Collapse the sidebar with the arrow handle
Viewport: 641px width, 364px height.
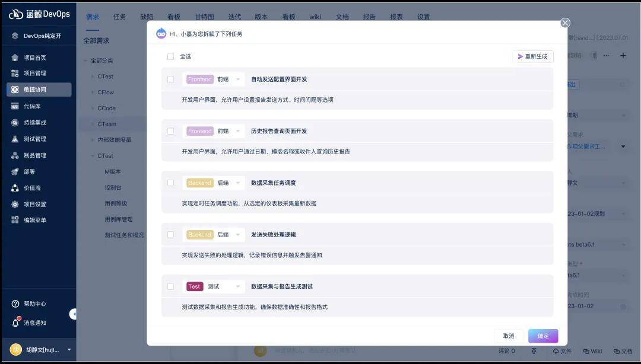pyautogui.click(x=73, y=314)
